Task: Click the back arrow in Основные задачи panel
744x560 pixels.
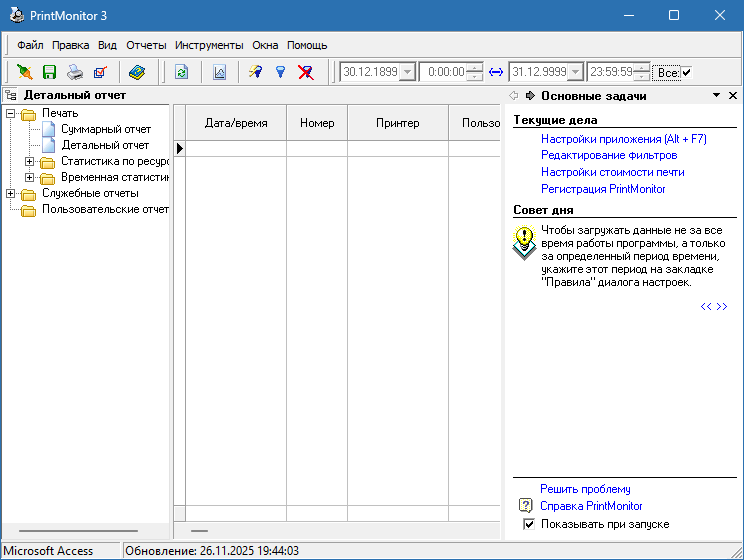Action: tap(513, 95)
